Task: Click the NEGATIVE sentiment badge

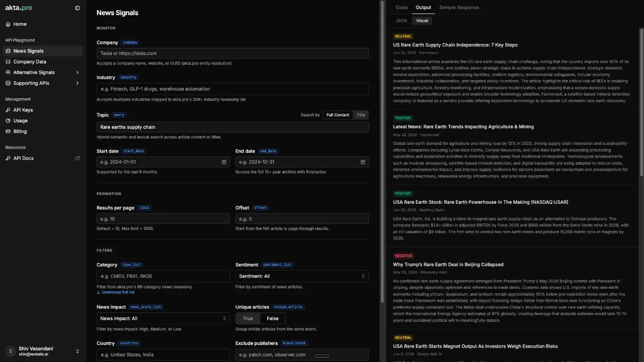Action: [x=403, y=256]
